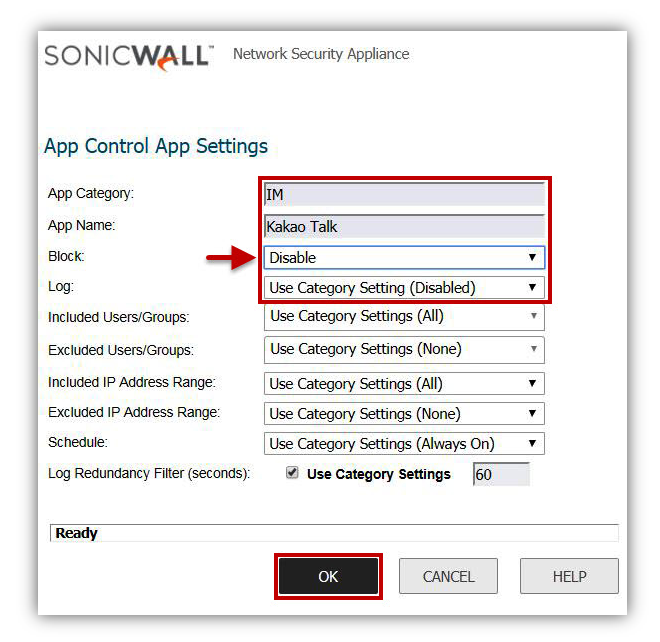Expand the Included Users/Groups dropdown
The width and height of the screenshot is (660, 642).
[x=404, y=317]
